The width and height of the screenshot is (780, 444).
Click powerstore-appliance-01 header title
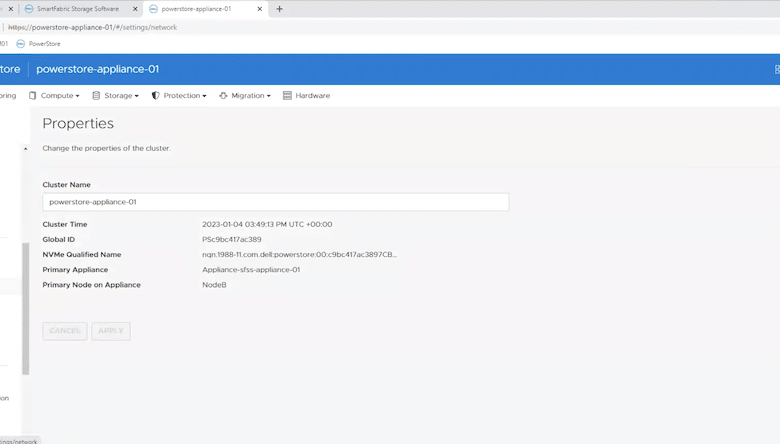98,69
